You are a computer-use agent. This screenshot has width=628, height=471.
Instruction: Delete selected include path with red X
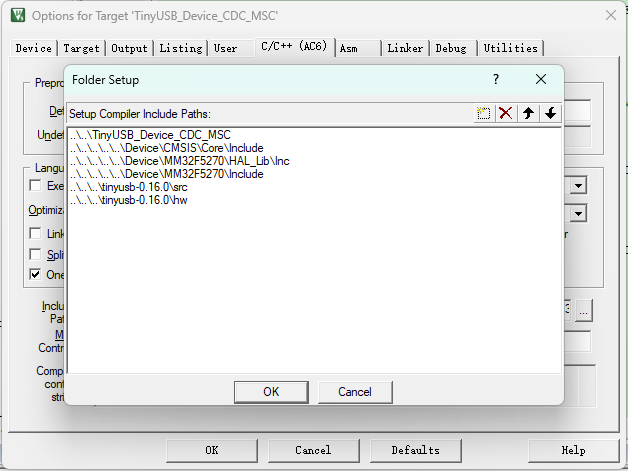coord(506,113)
